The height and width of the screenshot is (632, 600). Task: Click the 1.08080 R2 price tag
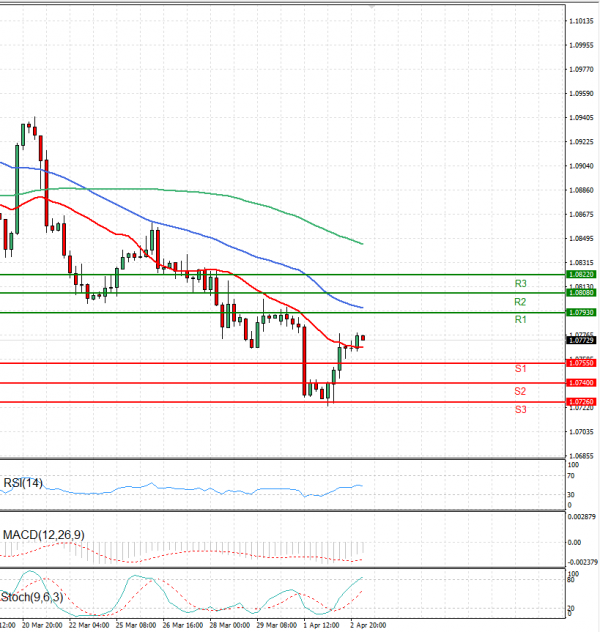581,293
